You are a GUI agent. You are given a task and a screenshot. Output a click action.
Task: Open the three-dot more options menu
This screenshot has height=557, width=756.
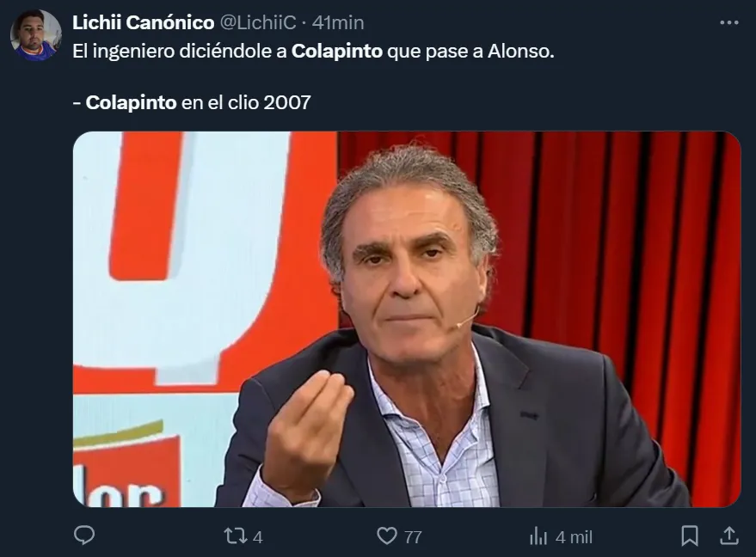click(729, 22)
